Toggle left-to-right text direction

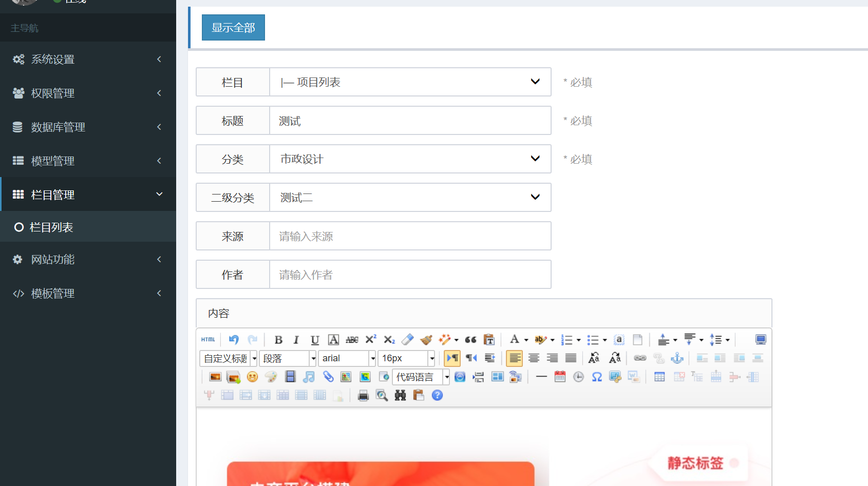tap(452, 358)
